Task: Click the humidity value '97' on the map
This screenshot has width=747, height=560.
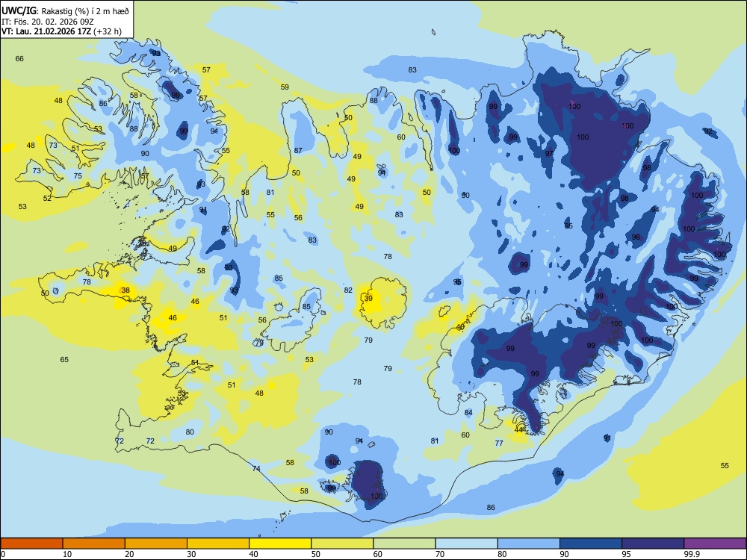Action: point(549,153)
